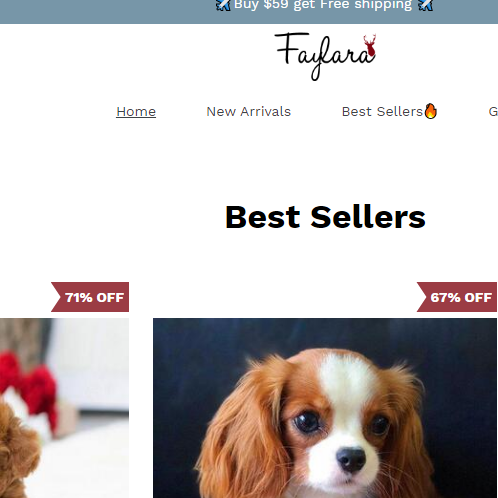Click the airplane emoji before "Buy $59"
Screen dimensions: 498x498
[x=223, y=5]
